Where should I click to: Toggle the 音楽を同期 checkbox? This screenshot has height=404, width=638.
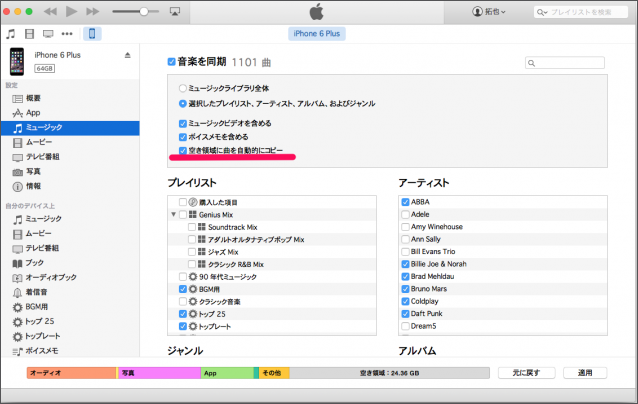tap(171, 62)
